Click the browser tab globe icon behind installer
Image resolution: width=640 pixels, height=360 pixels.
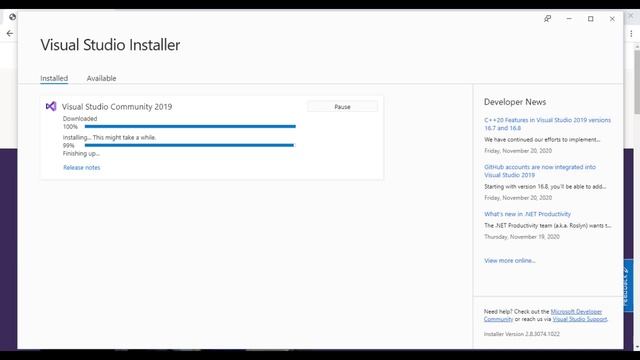[x=12, y=17]
